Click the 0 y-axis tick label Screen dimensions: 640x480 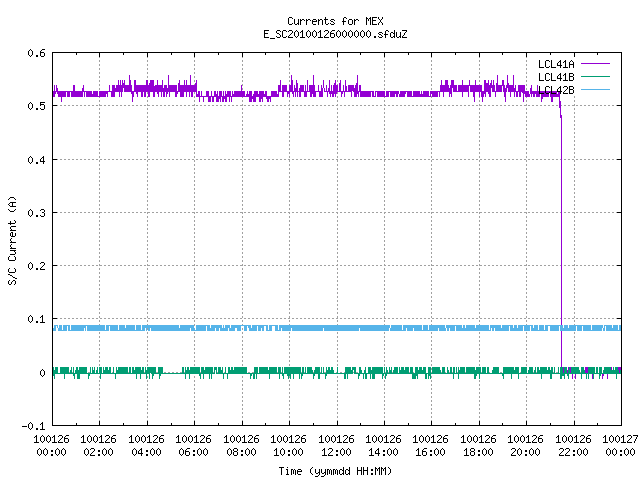click(x=42, y=373)
